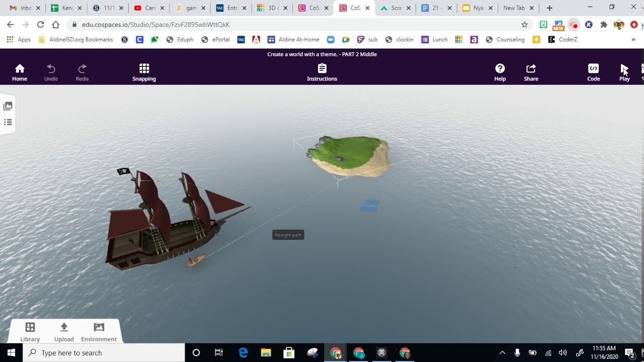The image size is (644, 362).
Task: Select the blue translucent object in the water
Action: [x=370, y=206]
